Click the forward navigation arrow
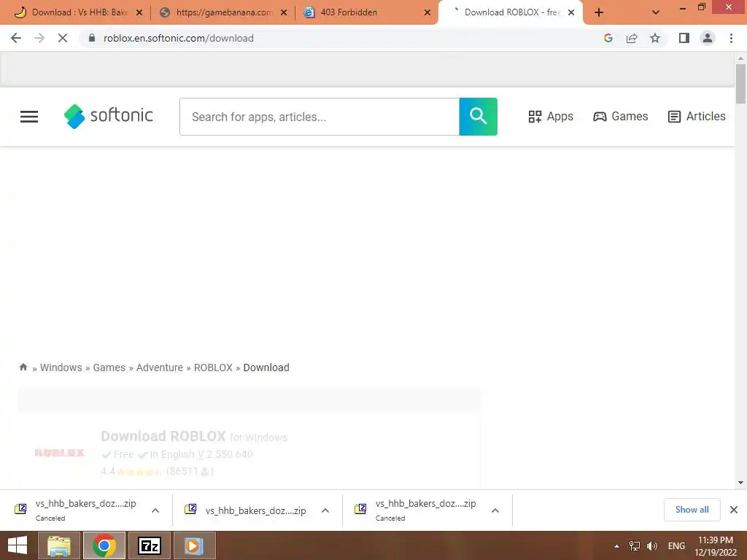Viewport: 747px width, 560px height. [x=39, y=38]
